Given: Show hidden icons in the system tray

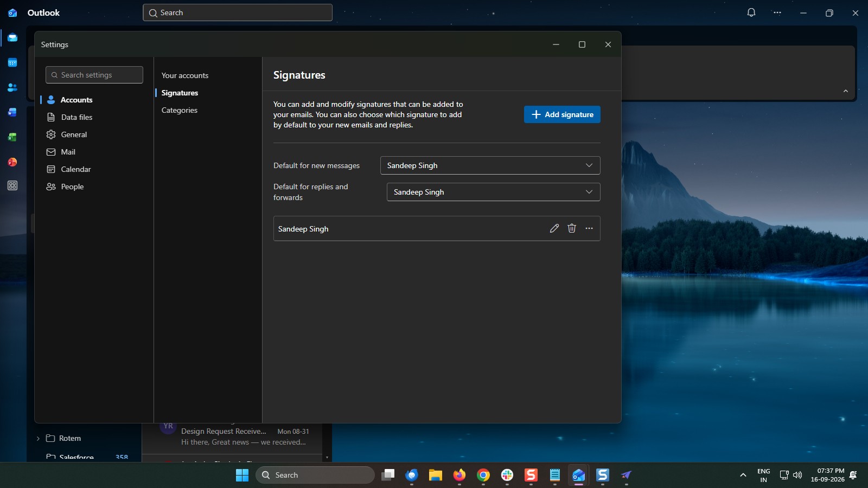Looking at the screenshot, I should pyautogui.click(x=743, y=475).
